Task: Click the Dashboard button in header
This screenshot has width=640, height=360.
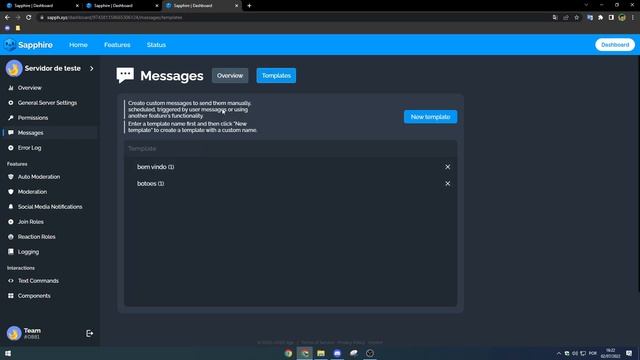Action: [615, 44]
